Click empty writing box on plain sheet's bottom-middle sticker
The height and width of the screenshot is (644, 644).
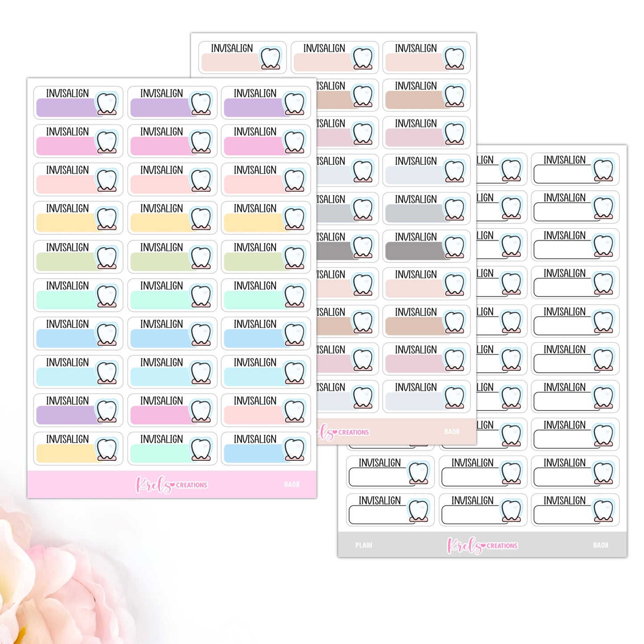(471, 515)
